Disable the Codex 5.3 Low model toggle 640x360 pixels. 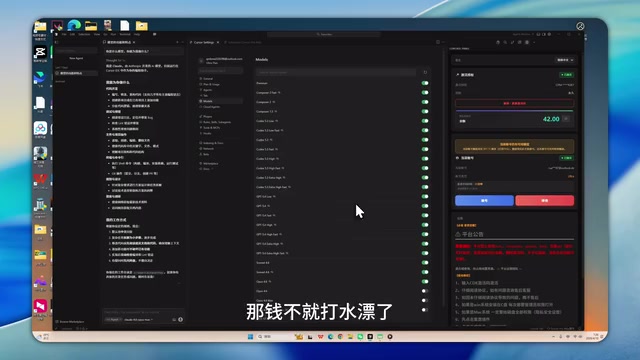point(425,121)
